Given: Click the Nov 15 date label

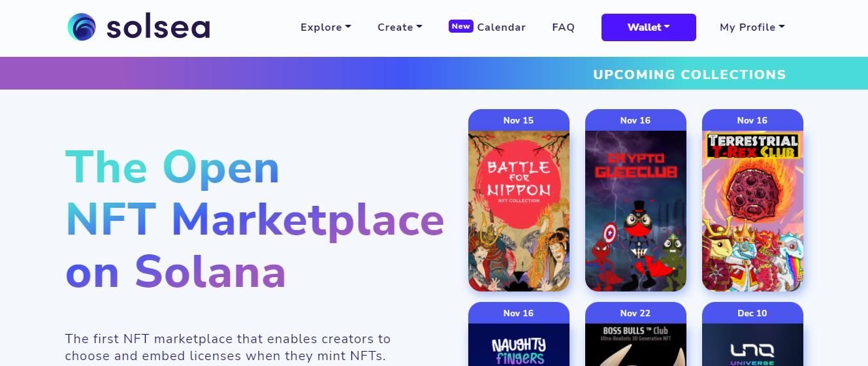Looking at the screenshot, I should point(519,120).
